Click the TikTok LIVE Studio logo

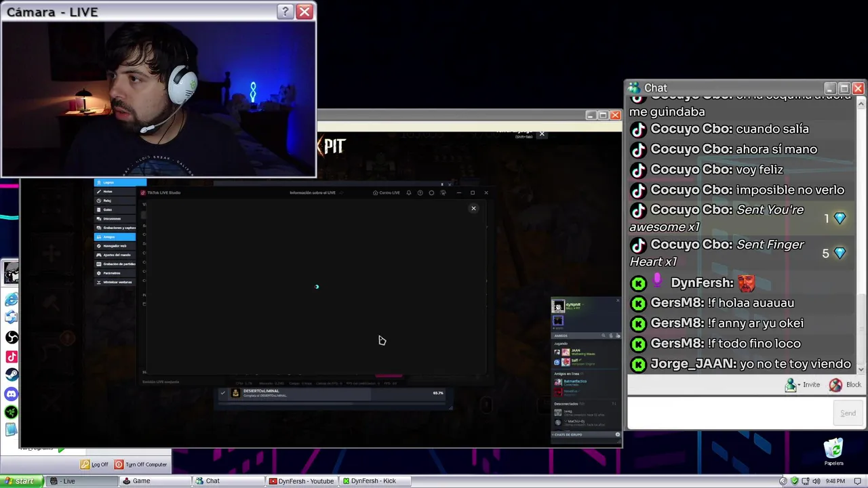(143, 192)
